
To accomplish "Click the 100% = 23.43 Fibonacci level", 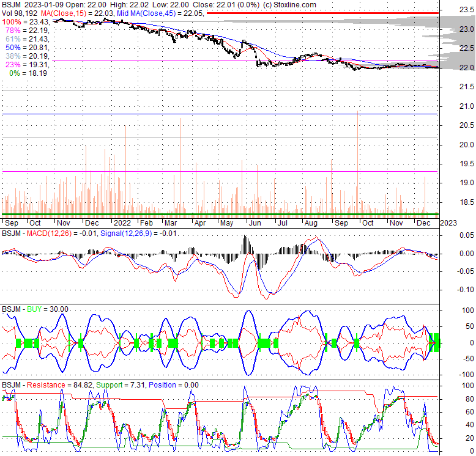I will point(26,22).
